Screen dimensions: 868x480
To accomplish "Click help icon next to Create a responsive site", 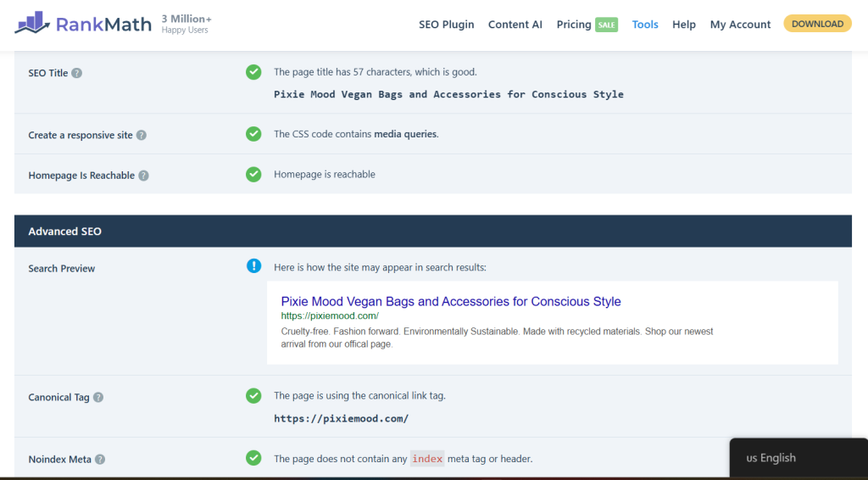I will [142, 135].
